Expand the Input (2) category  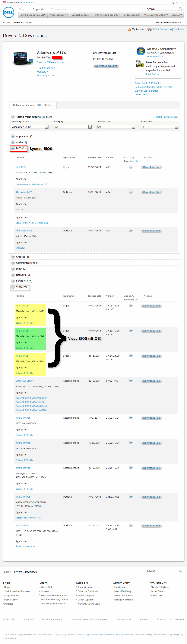click(x=13, y=269)
